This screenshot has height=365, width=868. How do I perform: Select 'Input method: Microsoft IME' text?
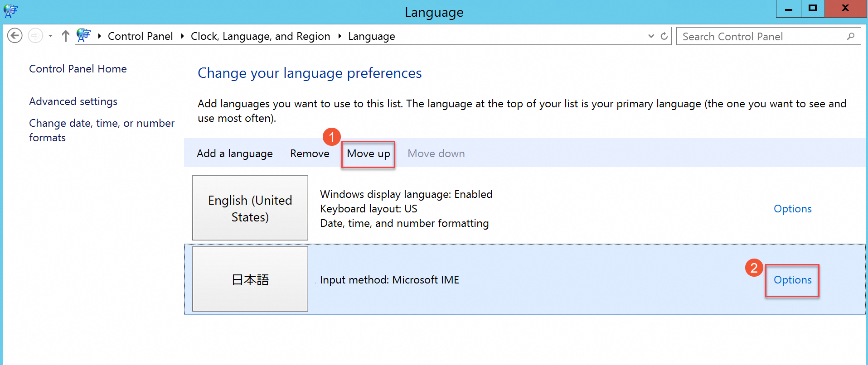point(389,280)
